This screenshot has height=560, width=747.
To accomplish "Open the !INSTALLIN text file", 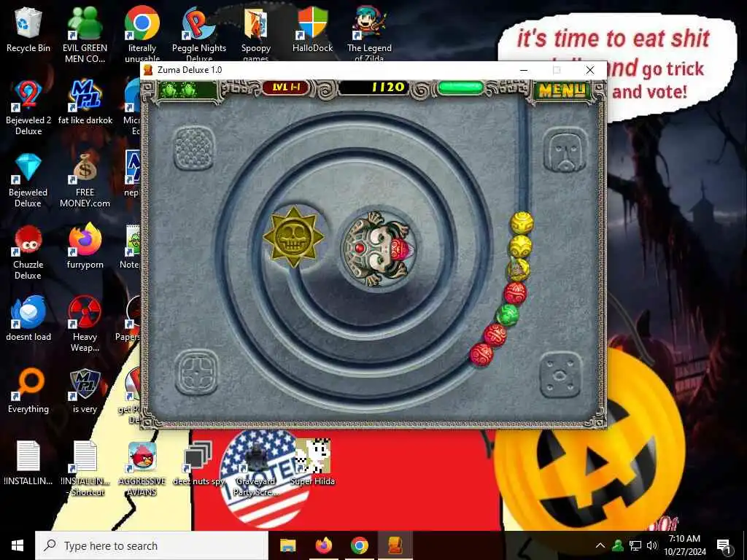I will tap(28, 463).
